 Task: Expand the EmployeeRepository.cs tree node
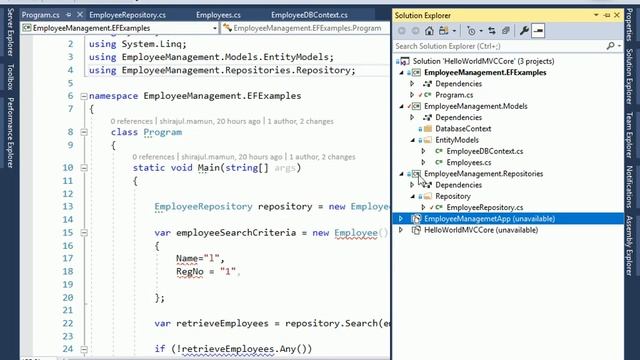(x=423, y=207)
